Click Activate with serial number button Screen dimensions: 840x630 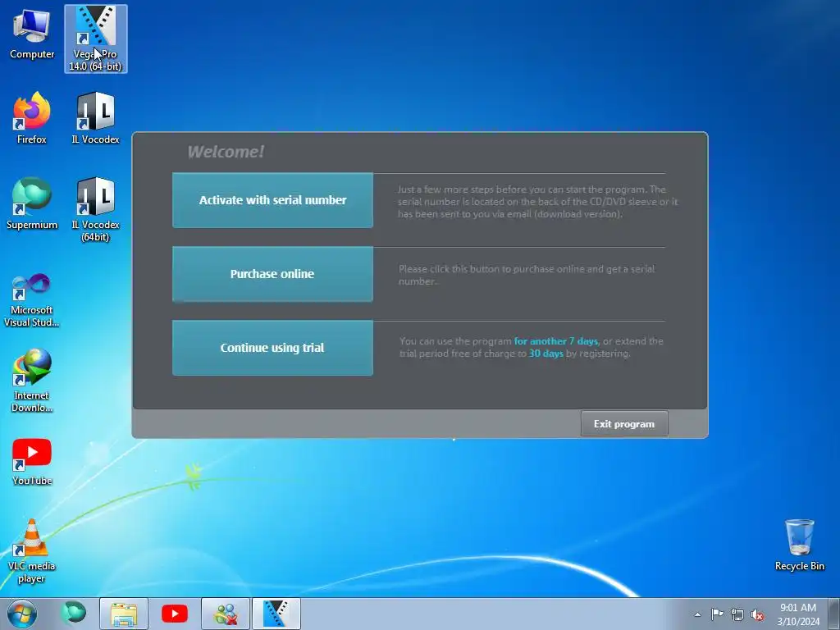pyautogui.click(x=272, y=200)
